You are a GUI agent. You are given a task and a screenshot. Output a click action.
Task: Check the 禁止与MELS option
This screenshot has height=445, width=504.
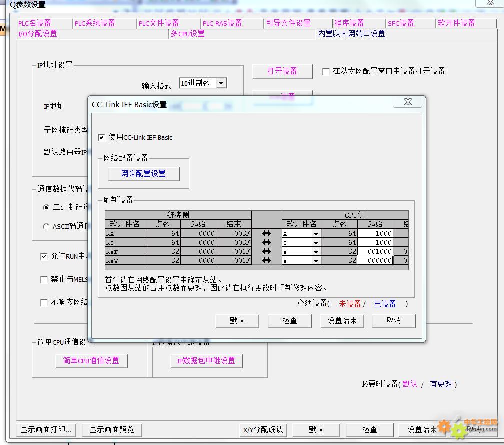pyautogui.click(x=44, y=279)
